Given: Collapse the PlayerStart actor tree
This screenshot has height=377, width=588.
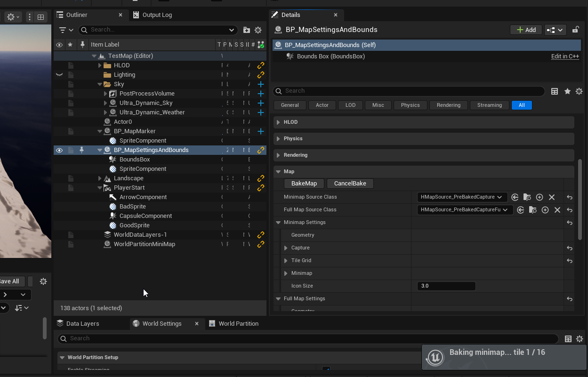Looking at the screenshot, I should [x=100, y=188].
